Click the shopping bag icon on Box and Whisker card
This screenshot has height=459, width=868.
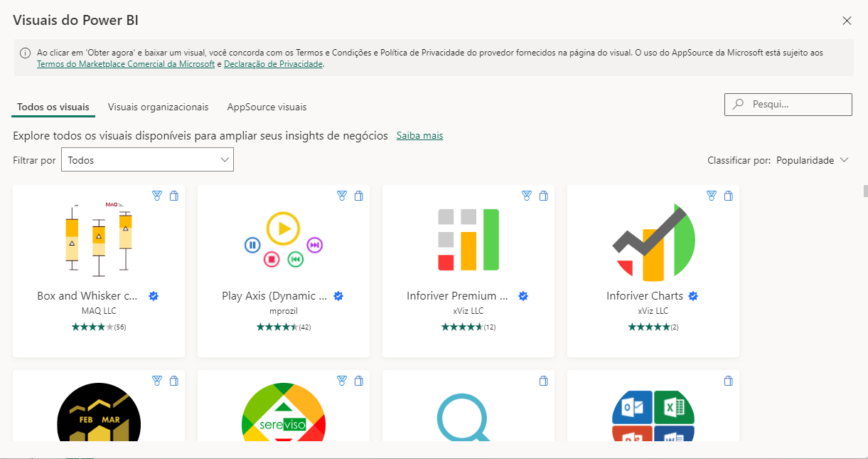point(174,196)
